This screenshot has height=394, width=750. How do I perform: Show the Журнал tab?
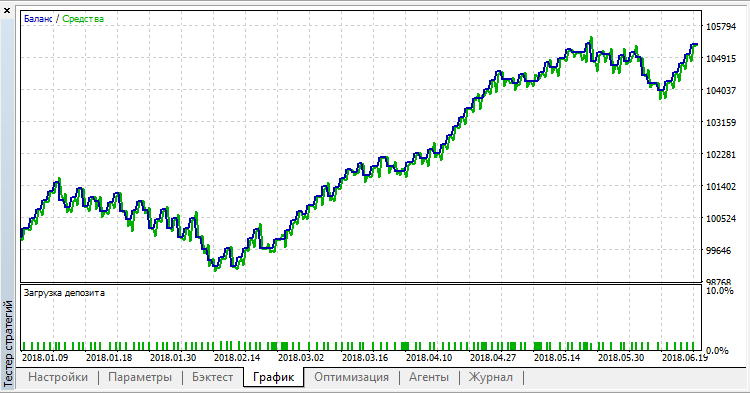tap(490, 377)
